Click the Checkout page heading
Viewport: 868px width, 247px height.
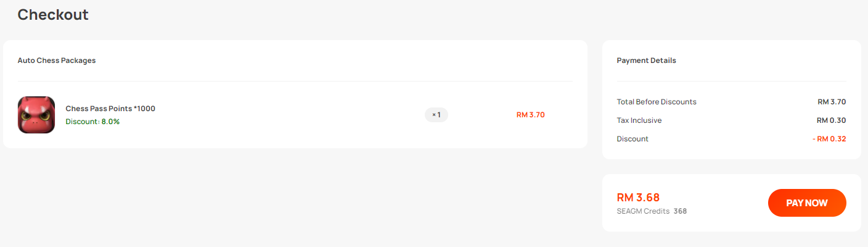click(x=53, y=14)
